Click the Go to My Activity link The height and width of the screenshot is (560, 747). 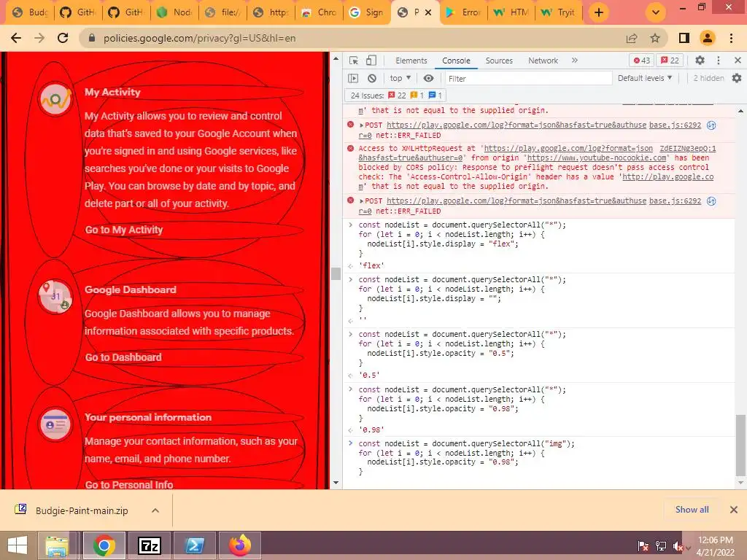pyautogui.click(x=124, y=230)
